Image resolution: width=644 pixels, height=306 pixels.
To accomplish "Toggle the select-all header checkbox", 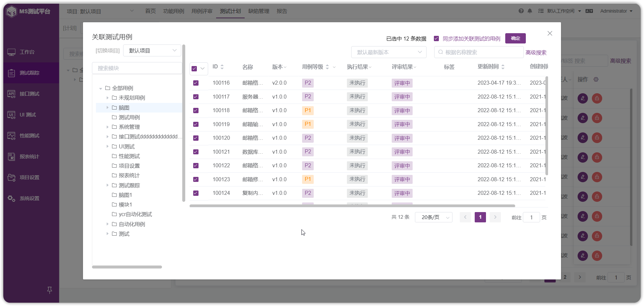I will (x=195, y=69).
